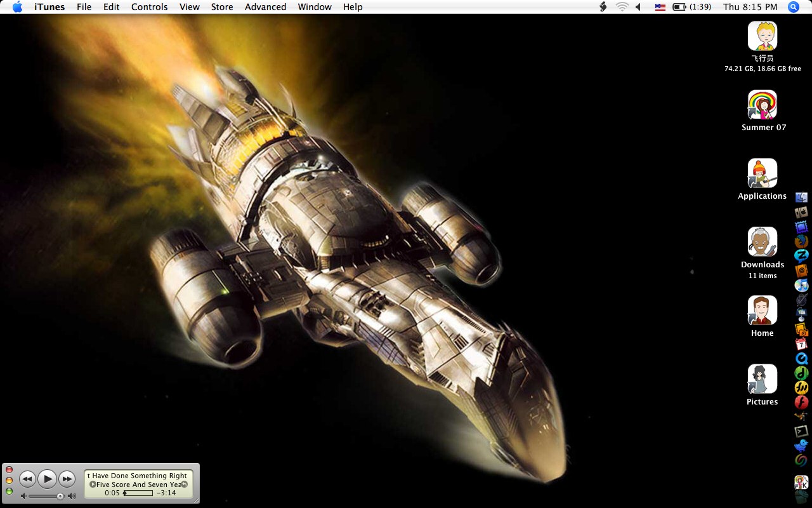Open the Dock item above the Trash
The height and width of the screenshot is (508, 812).
click(x=801, y=482)
